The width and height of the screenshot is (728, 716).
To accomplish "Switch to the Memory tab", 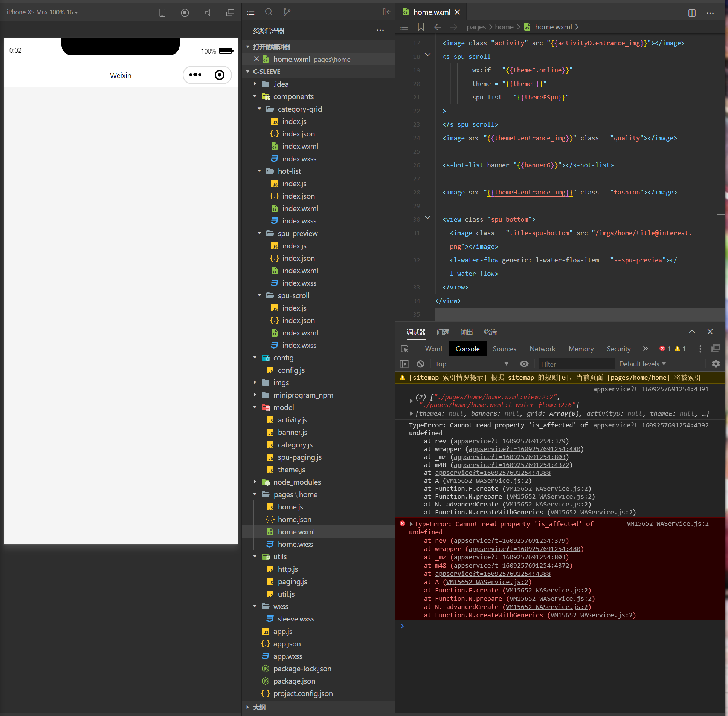I will [x=581, y=349].
